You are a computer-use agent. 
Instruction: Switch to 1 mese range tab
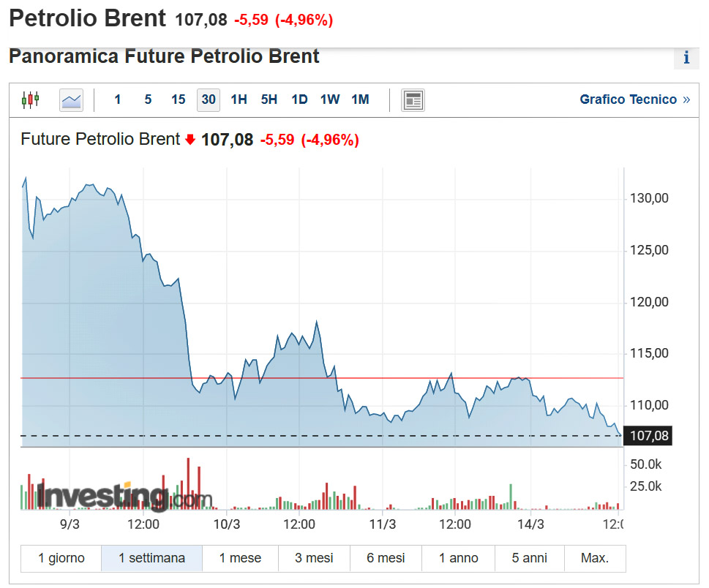coord(240,558)
